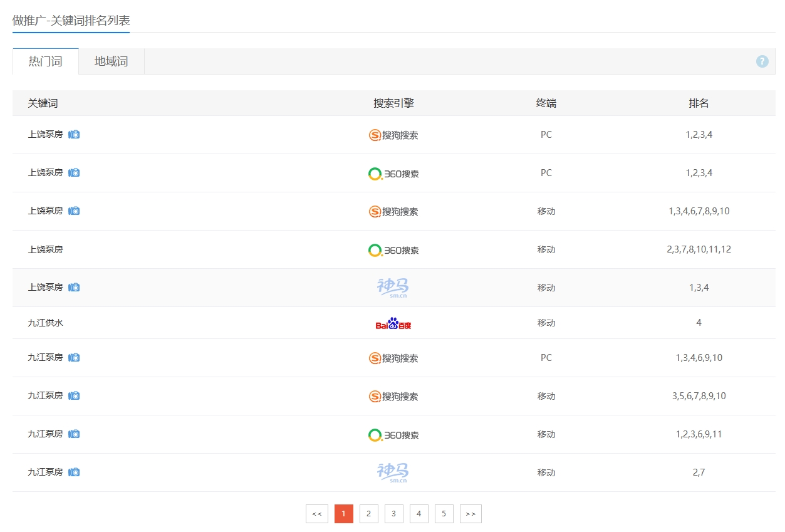This screenshot has width=785, height=532.
Task: Click 搜狗搜索 logo in 九江泵房 PC row
Action: click(393, 358)
